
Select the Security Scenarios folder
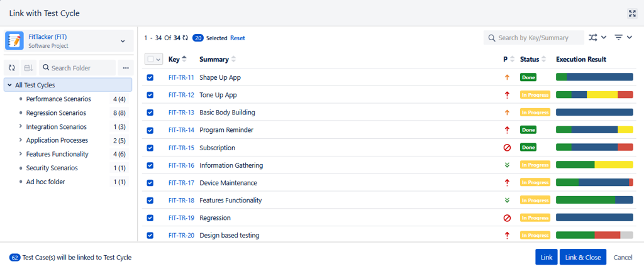52,168
